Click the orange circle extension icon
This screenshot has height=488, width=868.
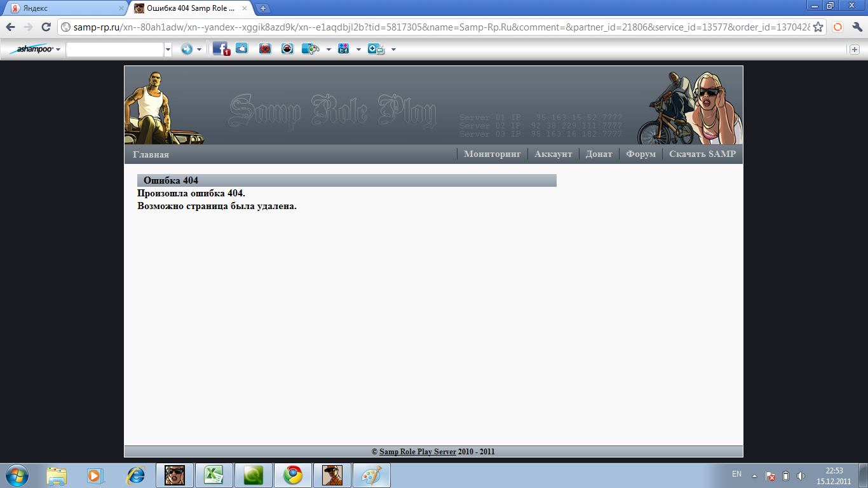[x=837, y=27]
